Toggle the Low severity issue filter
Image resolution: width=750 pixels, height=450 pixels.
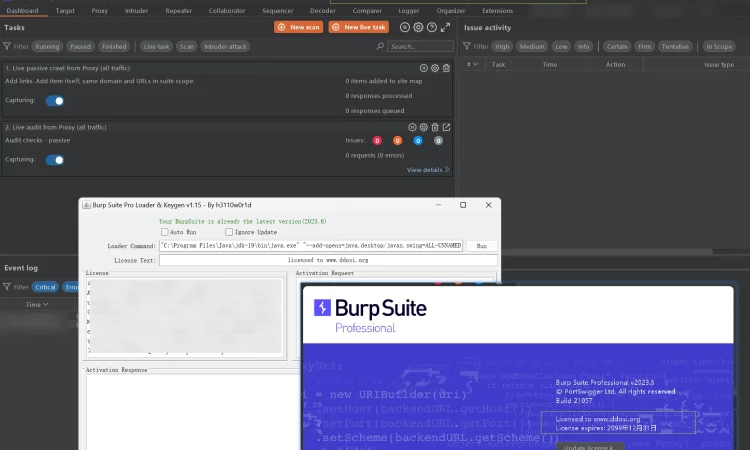tap(561, 46)
